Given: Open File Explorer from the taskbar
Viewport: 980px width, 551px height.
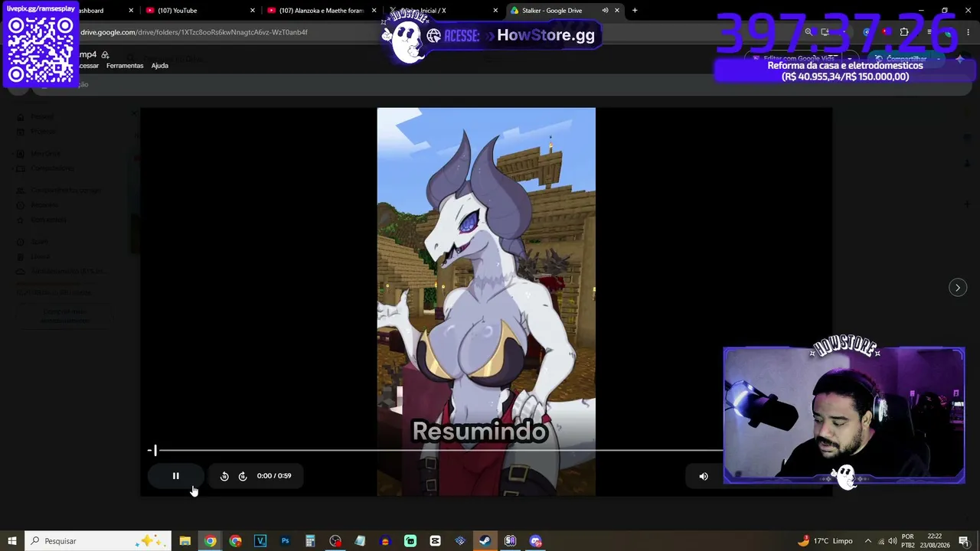Looking at the screenshot, I should [x=185, y=541].
